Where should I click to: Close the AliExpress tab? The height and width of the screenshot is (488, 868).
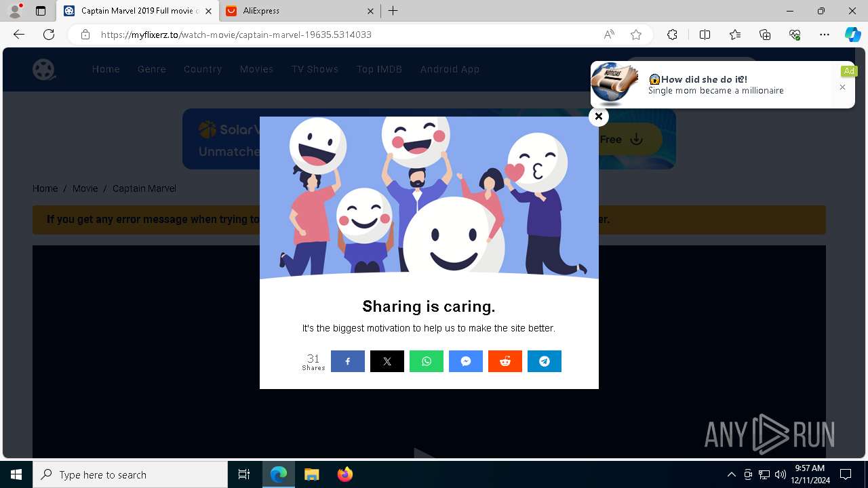(x=370, y=11)
